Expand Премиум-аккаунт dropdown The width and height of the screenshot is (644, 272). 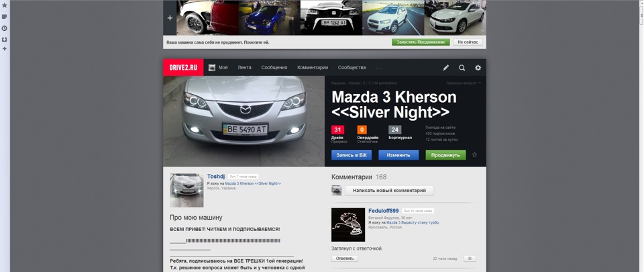(464, 83)
